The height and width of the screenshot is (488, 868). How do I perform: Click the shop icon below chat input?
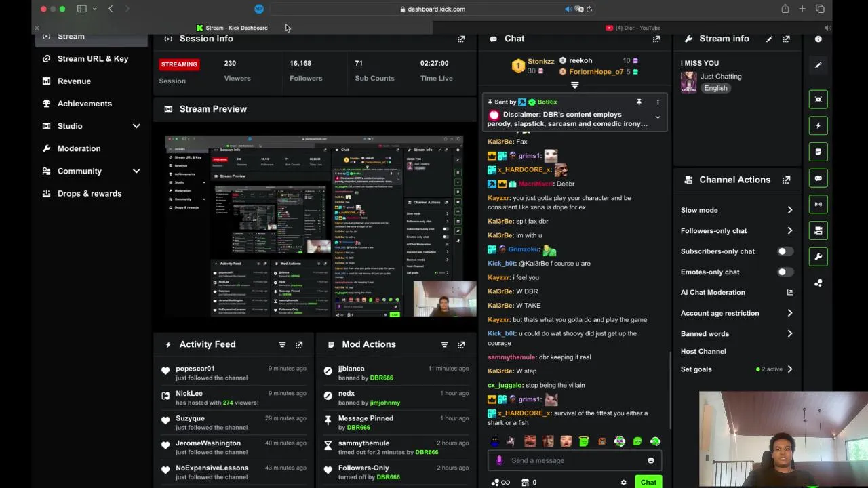(524, 483)
